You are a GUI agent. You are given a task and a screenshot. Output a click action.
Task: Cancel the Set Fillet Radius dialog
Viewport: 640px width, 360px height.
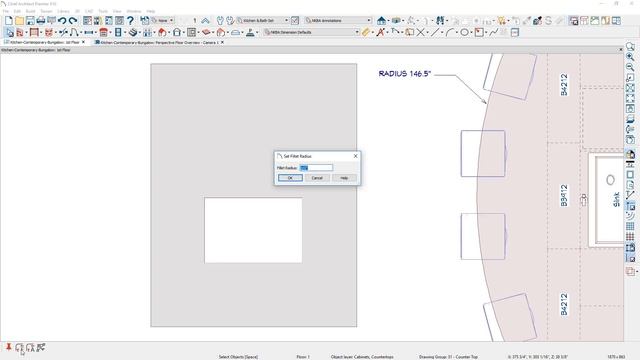coord(317,178)
